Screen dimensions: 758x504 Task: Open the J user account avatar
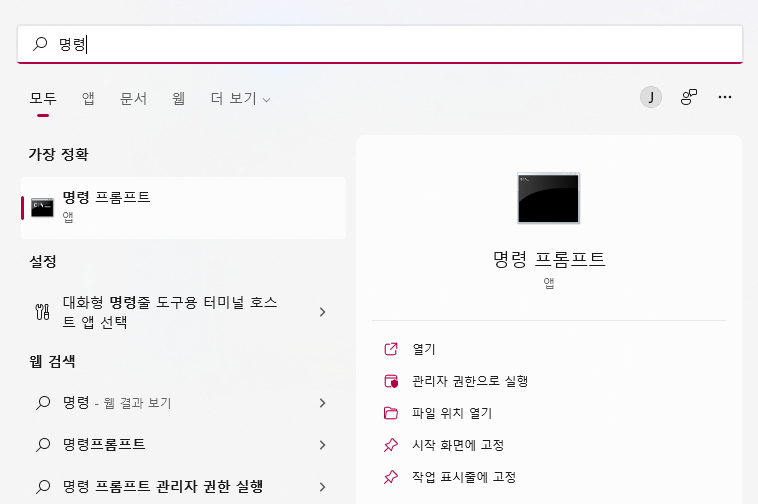coord(651,98)
